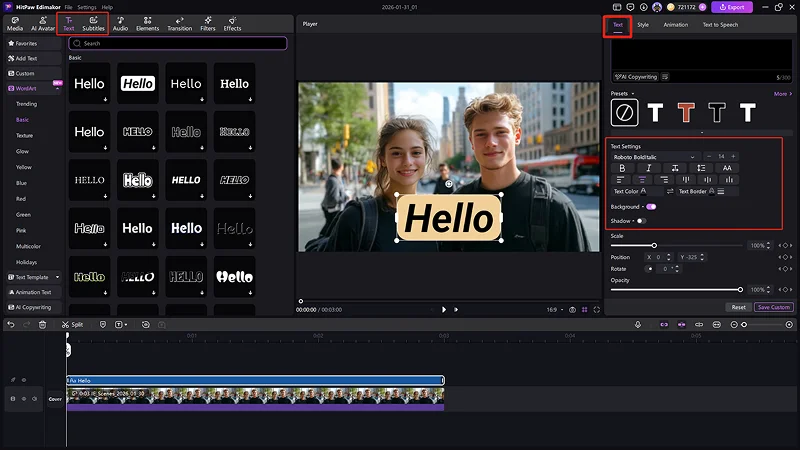Expand the Shadow options arrow
800x450 pixels.
(x=633, y=221)
